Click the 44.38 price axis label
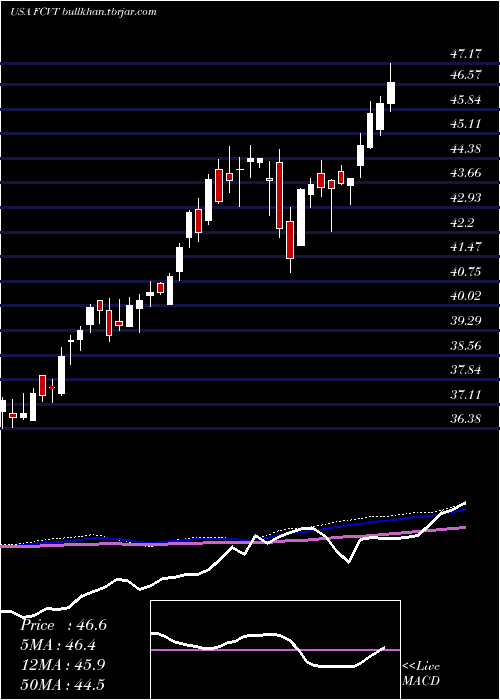The image size is (500, 700). (466, 149)
